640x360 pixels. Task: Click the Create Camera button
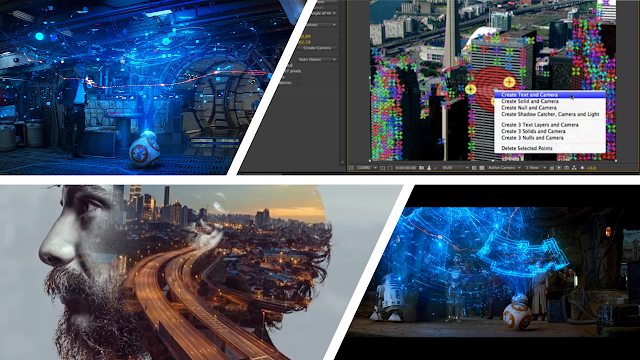click(317, 48)
